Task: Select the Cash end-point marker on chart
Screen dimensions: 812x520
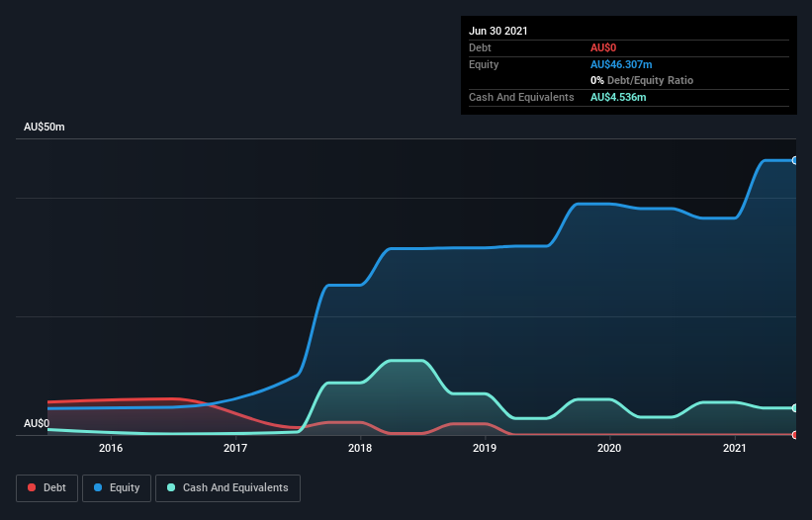Action: (794, 407)
